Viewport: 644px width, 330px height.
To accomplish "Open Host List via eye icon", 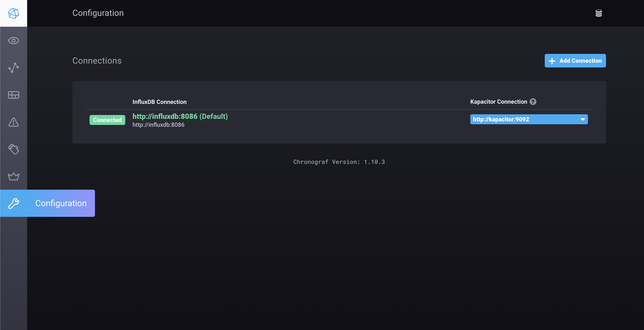I will (x=14, y=41).
